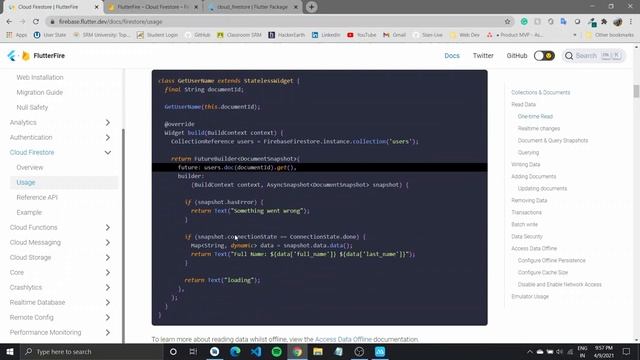Click the Windows taskbar search box
This screenshot has width=640, height=360.
click(92, 352)
